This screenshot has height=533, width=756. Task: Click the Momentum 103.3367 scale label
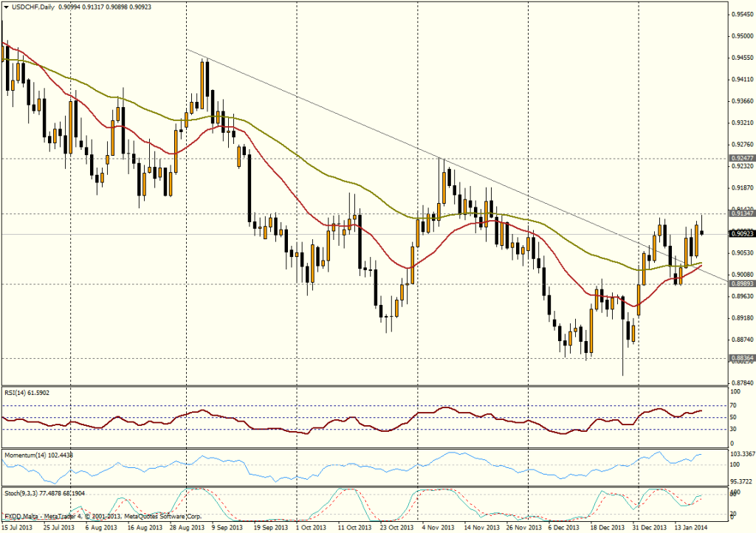coord(741,453)
